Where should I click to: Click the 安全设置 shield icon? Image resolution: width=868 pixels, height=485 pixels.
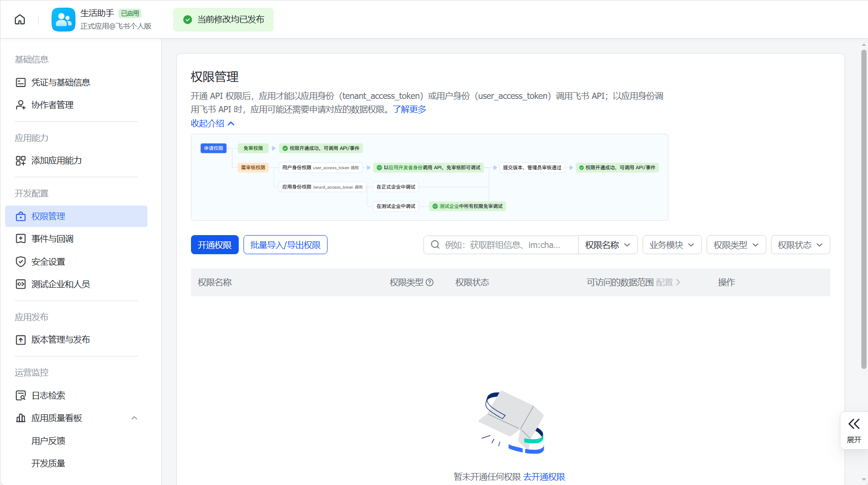point(21,262)
